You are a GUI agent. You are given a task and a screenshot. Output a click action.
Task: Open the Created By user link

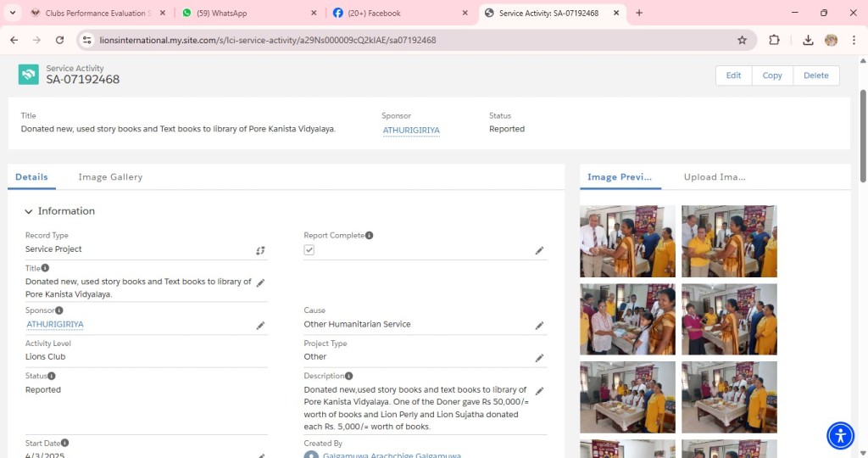pos(392,455)
